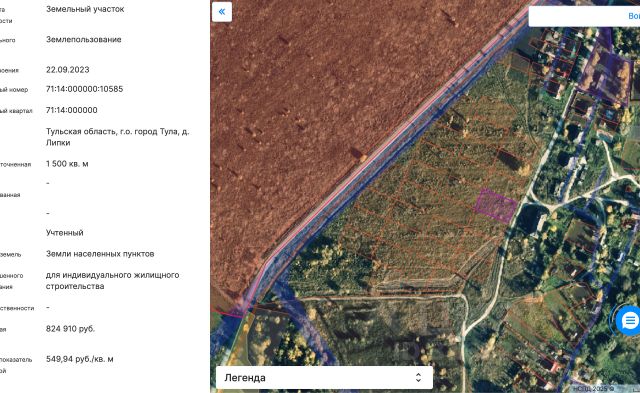Click the unit cost 549,94 руб./кв. м
The width and height of the screenshot is (640, 393).
[x=80, y=359]
